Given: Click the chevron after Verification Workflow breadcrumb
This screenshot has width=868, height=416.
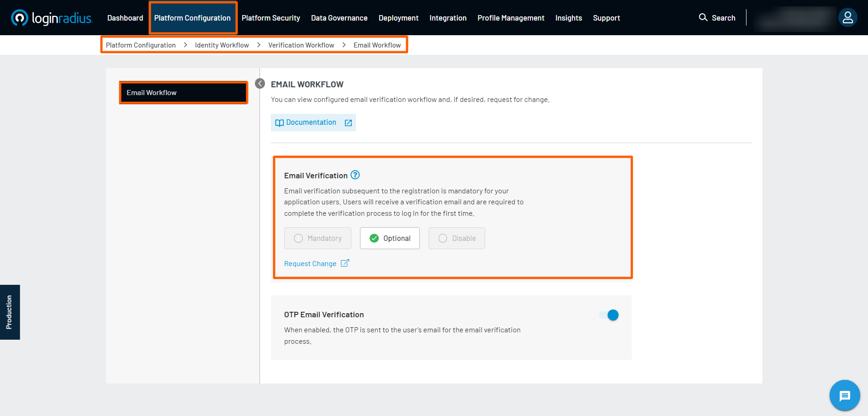Looking at the screenshot, I should pos(344,45).
